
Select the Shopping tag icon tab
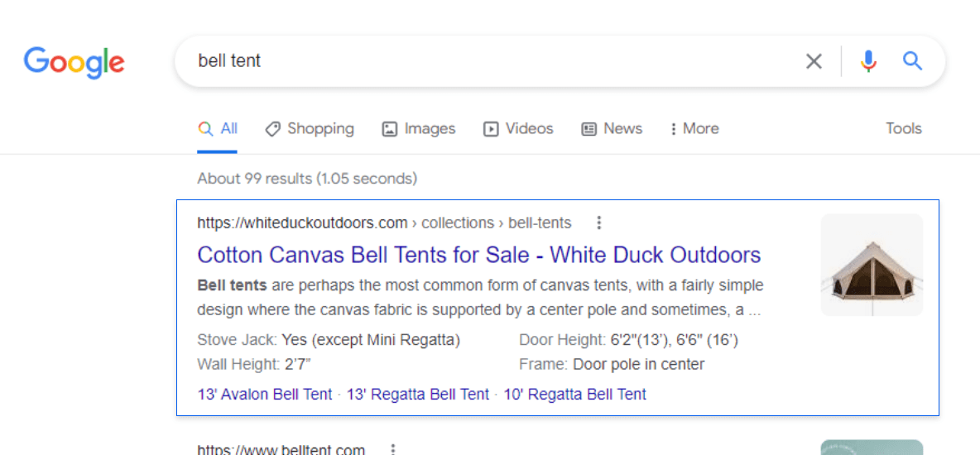pyautogui.click(x=310, y=129)
